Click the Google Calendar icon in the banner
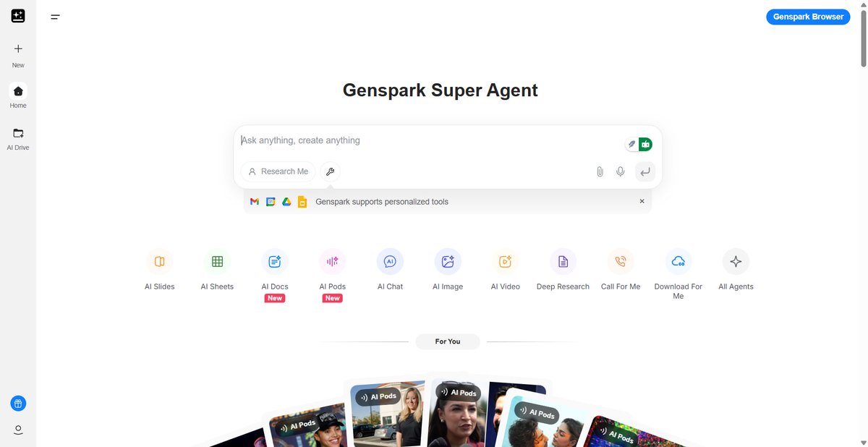 click(271, 202)
